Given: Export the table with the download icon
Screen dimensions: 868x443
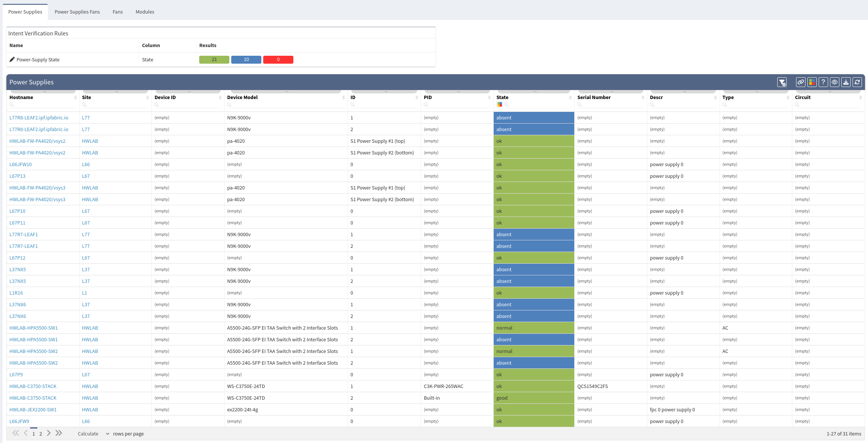Looking at the screenshot, I should [x=846, y=82].
